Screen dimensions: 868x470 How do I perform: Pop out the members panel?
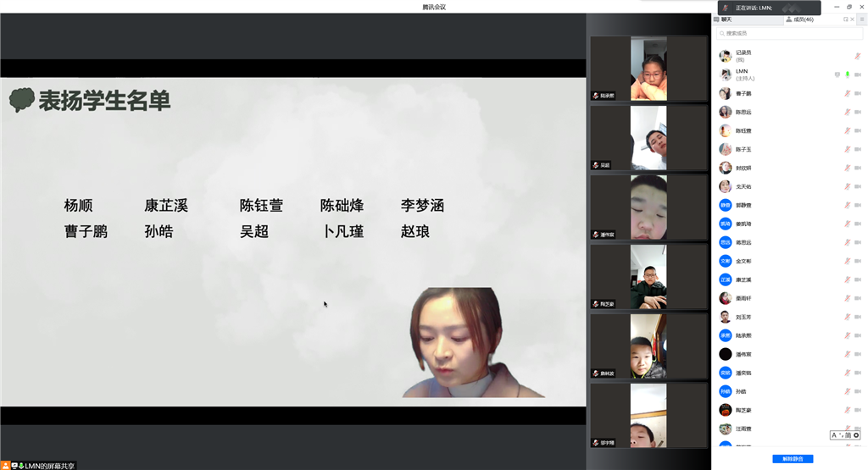[x=845, y=19]
